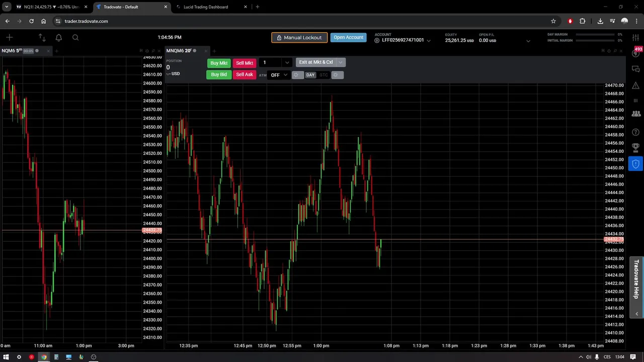The image size is (644, 362).
Task: Bookmark this page with star icon
Action: point(553,21)
